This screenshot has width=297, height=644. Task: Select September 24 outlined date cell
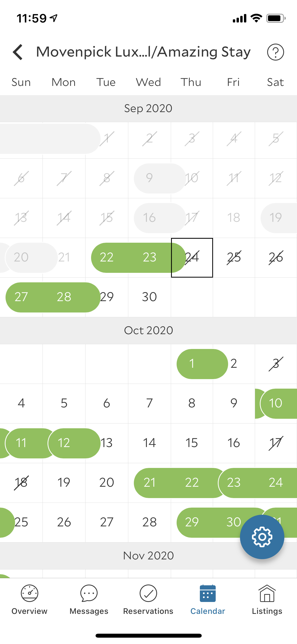coord(192,257)
